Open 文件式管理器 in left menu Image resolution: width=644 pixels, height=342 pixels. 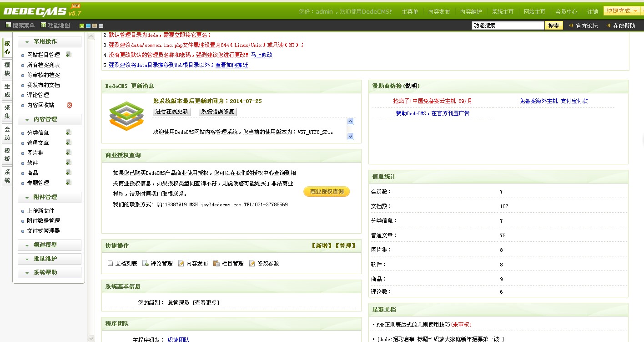pyautogui.click(x=43, y=231)
